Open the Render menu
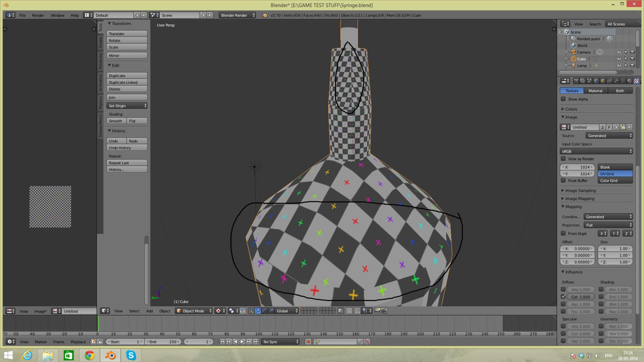644x362 pixels. coord(38,15)
